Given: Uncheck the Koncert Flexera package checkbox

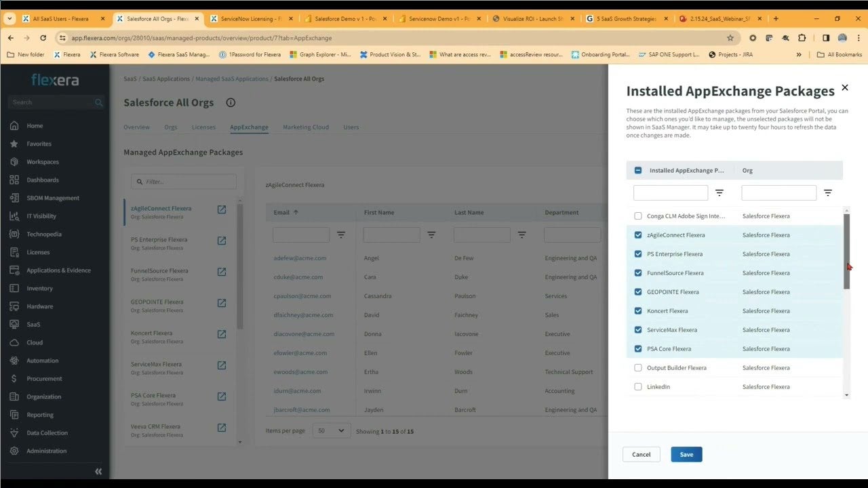Looking at the screenshot, I should click(638, 311).
